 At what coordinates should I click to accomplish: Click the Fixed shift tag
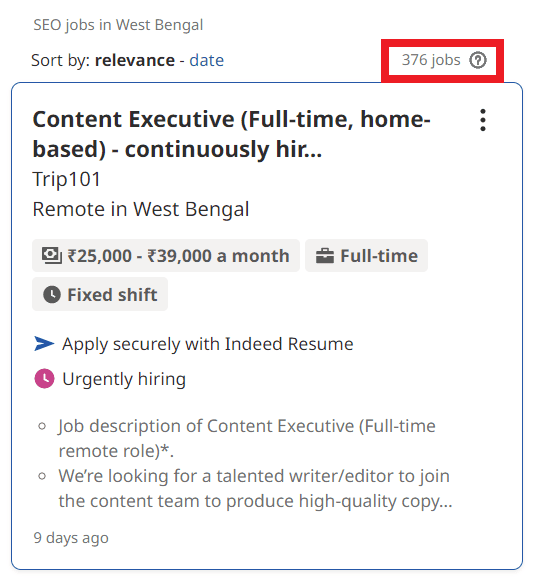tap(100, 294)
